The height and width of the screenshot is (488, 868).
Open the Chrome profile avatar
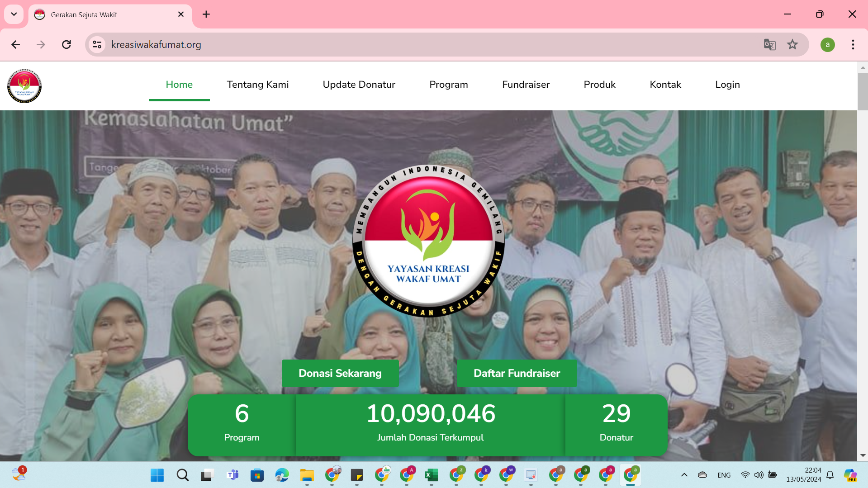pyautogui.click(x=827, y=44)
